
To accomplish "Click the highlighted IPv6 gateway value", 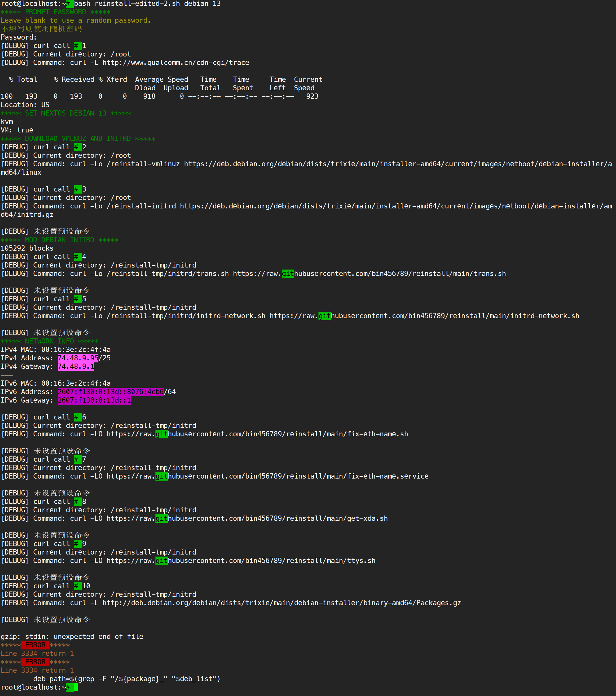I will 94,401.
